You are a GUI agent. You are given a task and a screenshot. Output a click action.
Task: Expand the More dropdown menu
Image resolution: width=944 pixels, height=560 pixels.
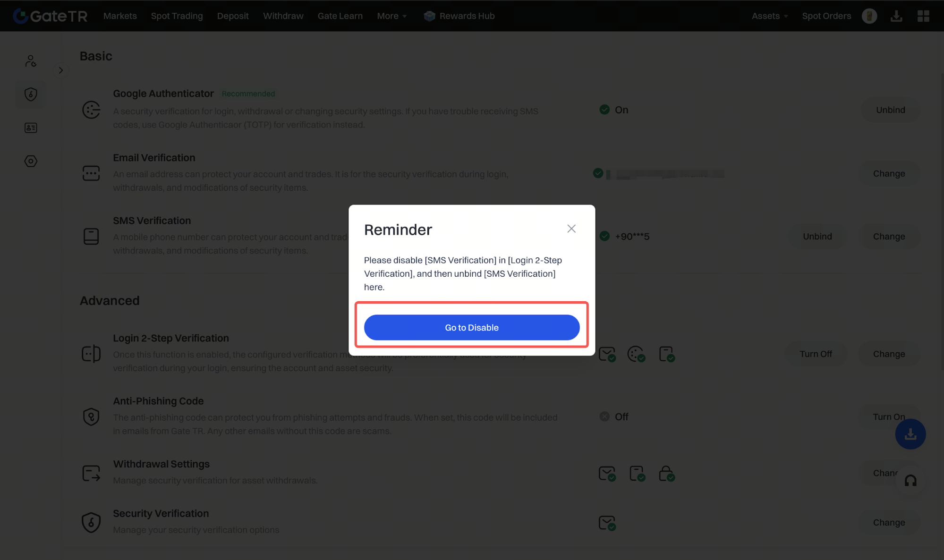pos(391,16)
